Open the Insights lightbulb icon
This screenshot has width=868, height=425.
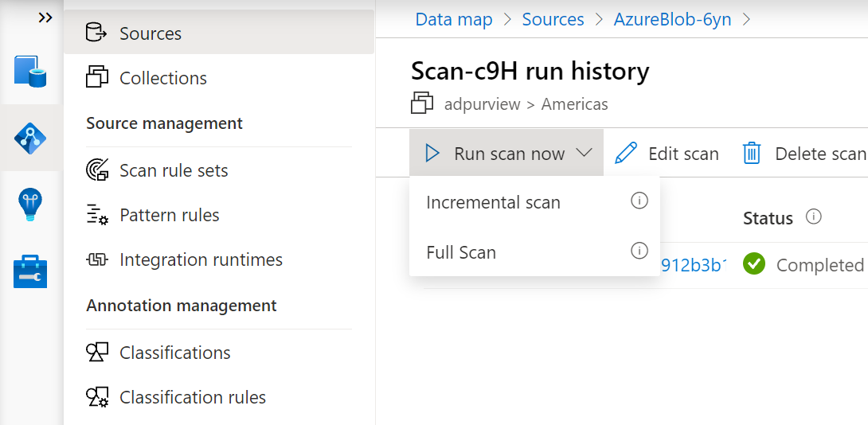30,205
